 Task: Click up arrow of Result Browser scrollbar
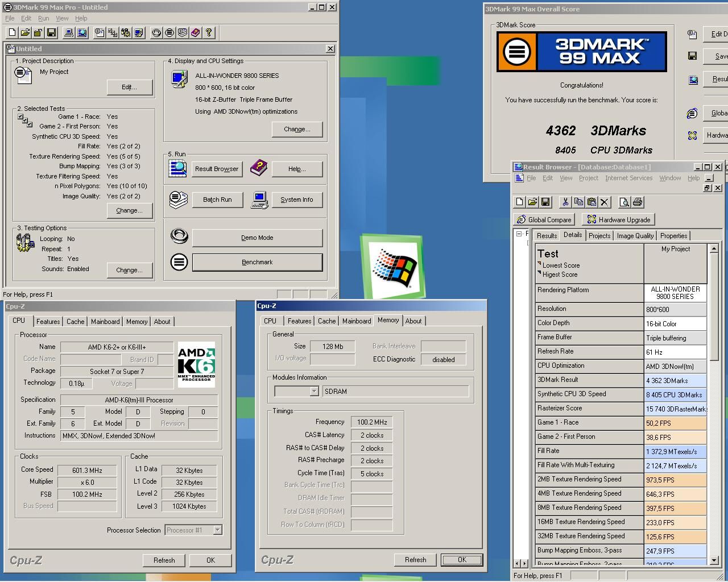[714, 248]
